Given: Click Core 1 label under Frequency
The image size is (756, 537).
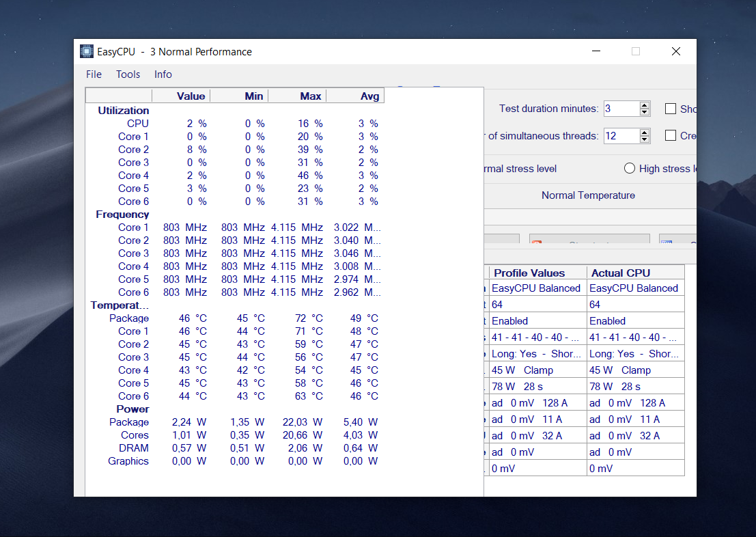Looking at the screenshot, I should tap(134, 228).
